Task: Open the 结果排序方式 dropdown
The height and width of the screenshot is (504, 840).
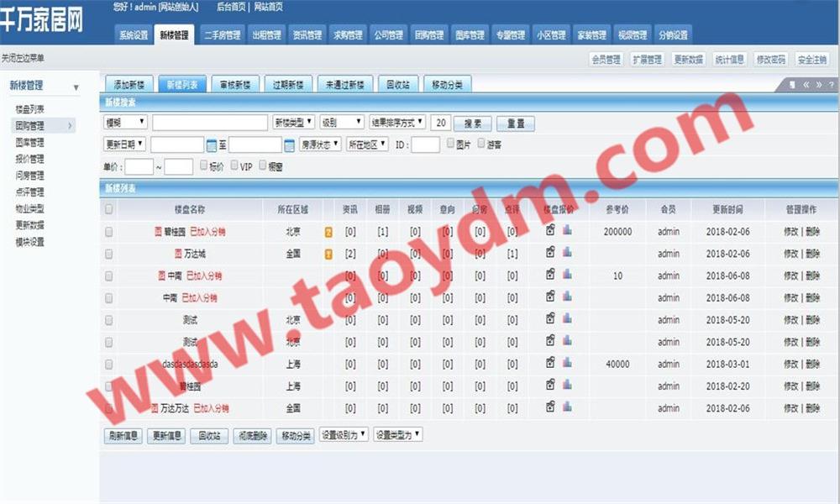Action: tap(397, 123)
